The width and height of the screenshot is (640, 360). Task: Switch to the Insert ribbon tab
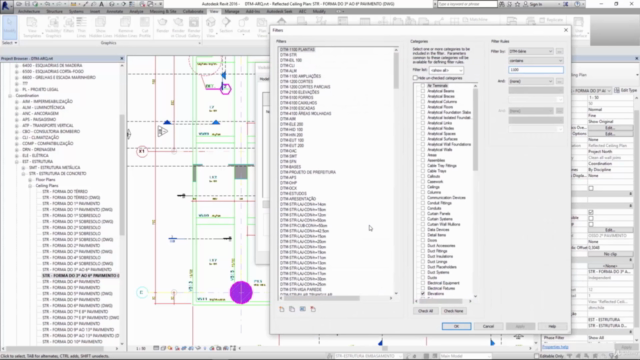tap(95, 11)
